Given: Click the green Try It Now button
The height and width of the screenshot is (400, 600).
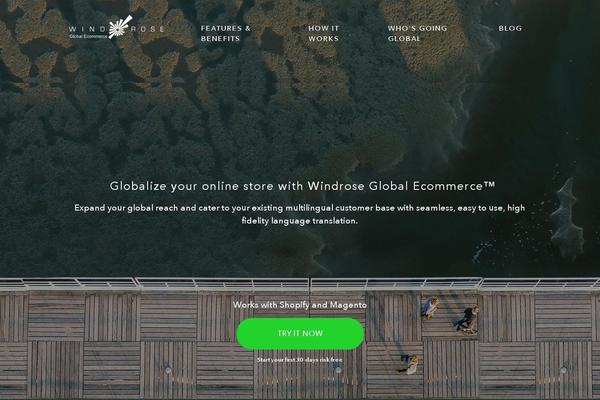Looking at the screenshot, I should tap(300, 333).
